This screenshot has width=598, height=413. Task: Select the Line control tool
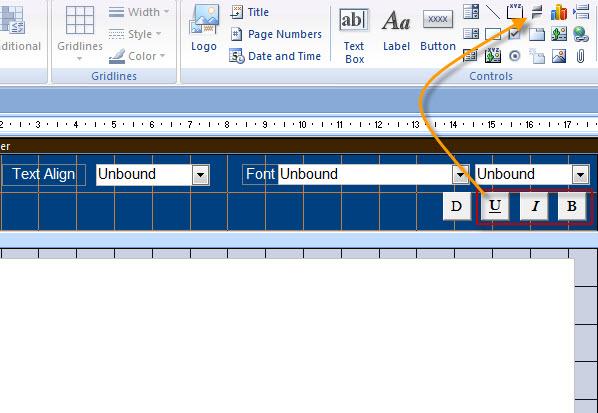pos(493,12)
